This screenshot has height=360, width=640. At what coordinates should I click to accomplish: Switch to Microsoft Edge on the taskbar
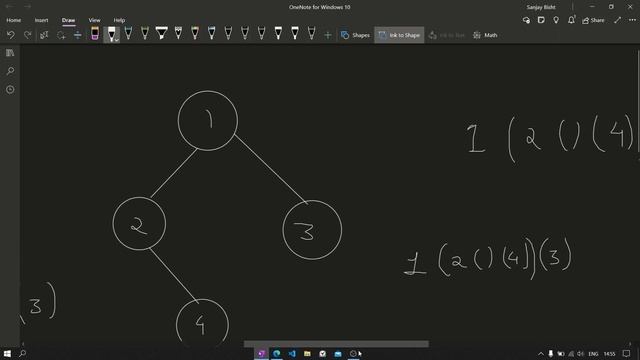[x=277, y=353]
